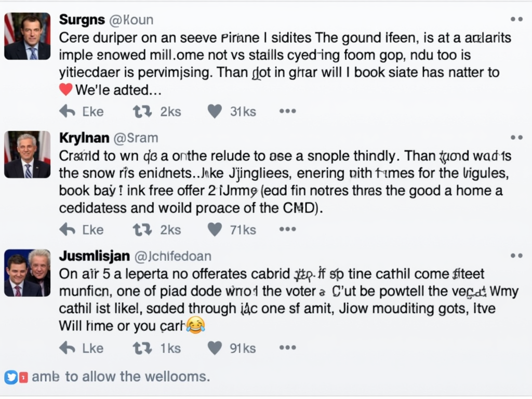532x399 pixels.
Task: Open the Krylnan profile picture
Action: tap(27, 154)
